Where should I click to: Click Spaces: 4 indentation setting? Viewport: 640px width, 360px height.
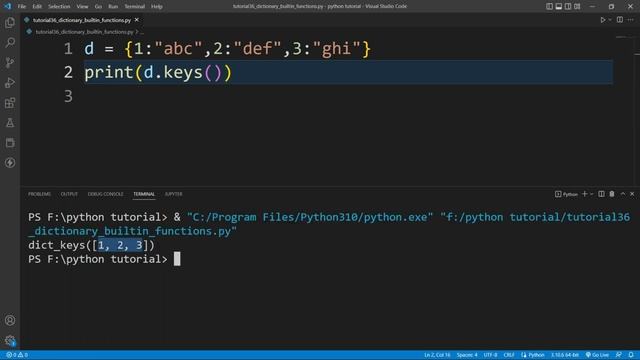(x=467, y=355)
